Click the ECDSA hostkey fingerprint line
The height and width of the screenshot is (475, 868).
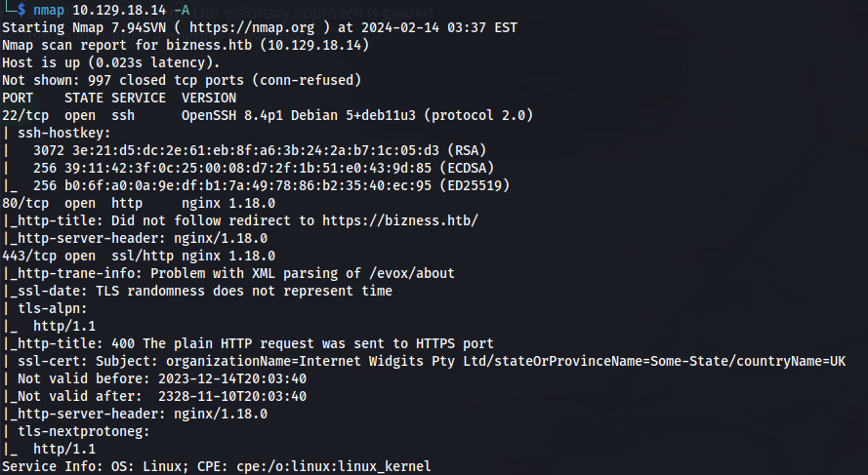(264, 168)
